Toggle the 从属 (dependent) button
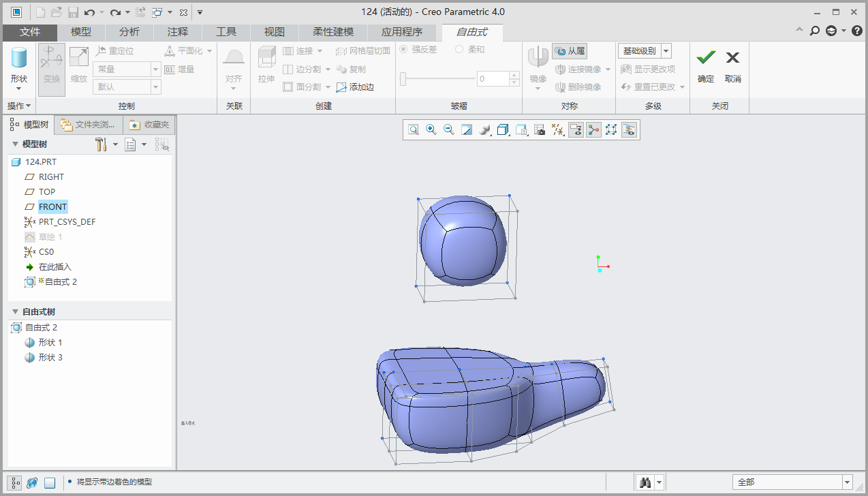This screenshot has width=868, height=496. pos(570,51)
